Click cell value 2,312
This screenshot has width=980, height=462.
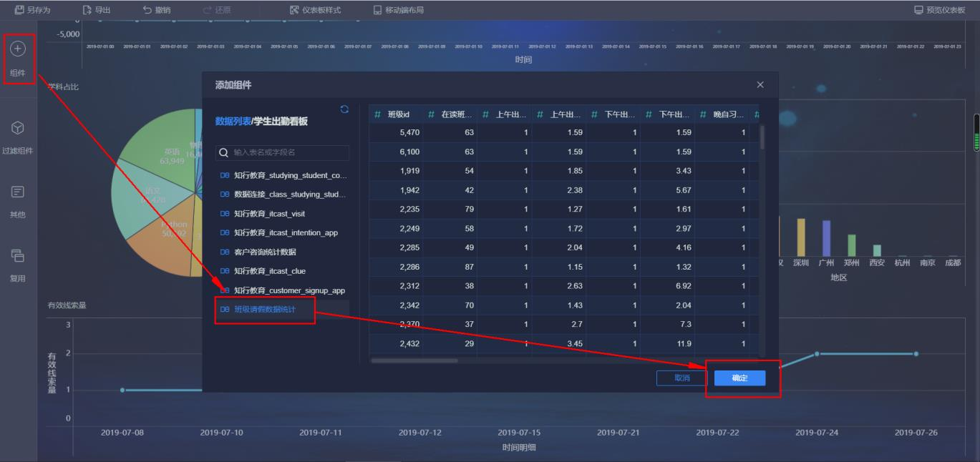pyautogui.click(x=409, y=286)
